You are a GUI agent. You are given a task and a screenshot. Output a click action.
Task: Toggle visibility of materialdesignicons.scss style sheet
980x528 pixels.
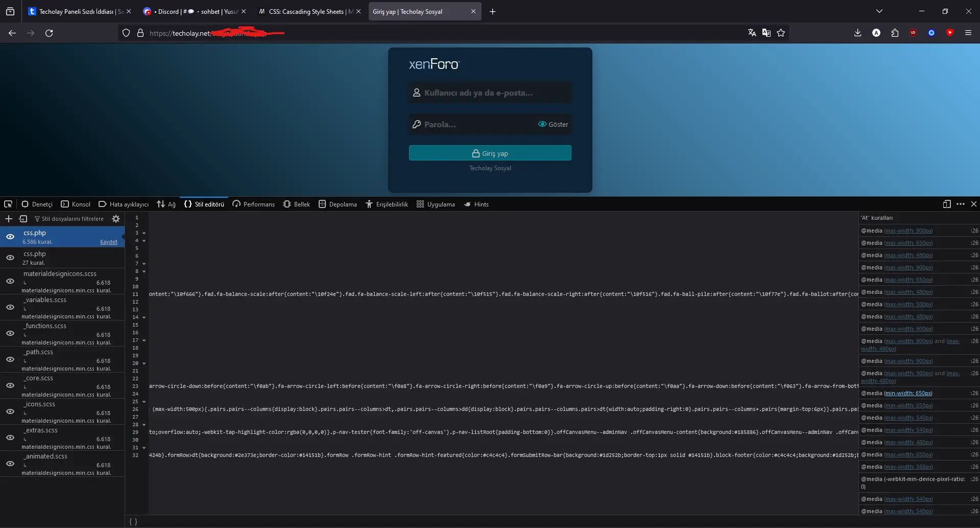(10, 281)
